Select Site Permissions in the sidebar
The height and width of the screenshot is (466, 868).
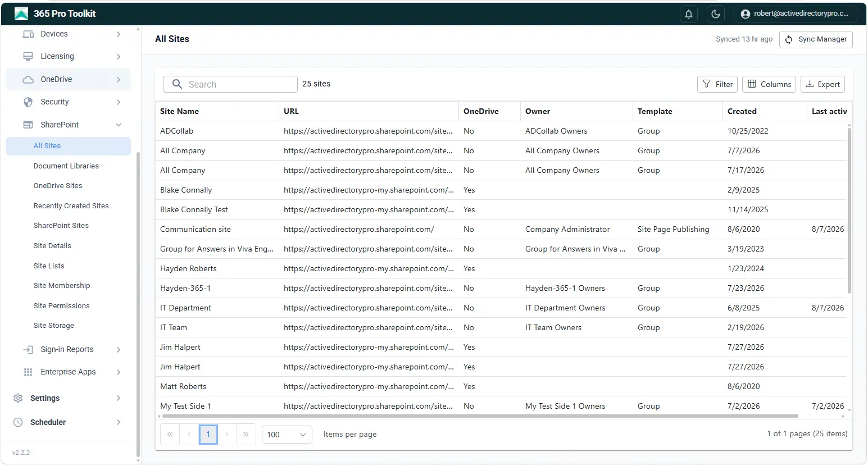pyautogui.click(x=61, y=306)
